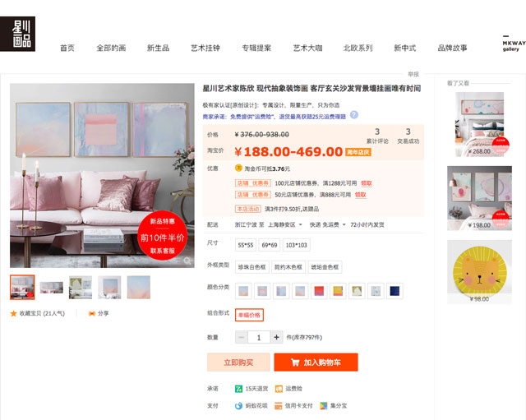Open the yellow lion recommended product thumbnail

pos(479,272)
